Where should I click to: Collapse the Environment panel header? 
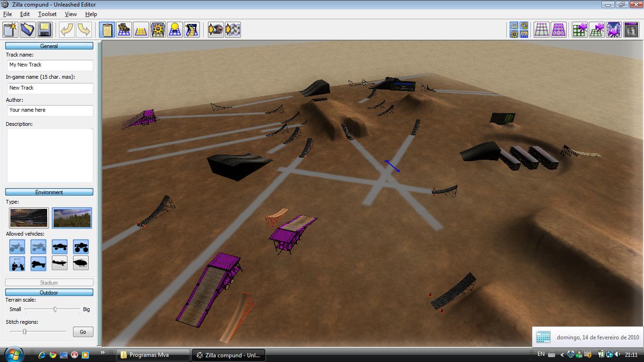point(49,192)
